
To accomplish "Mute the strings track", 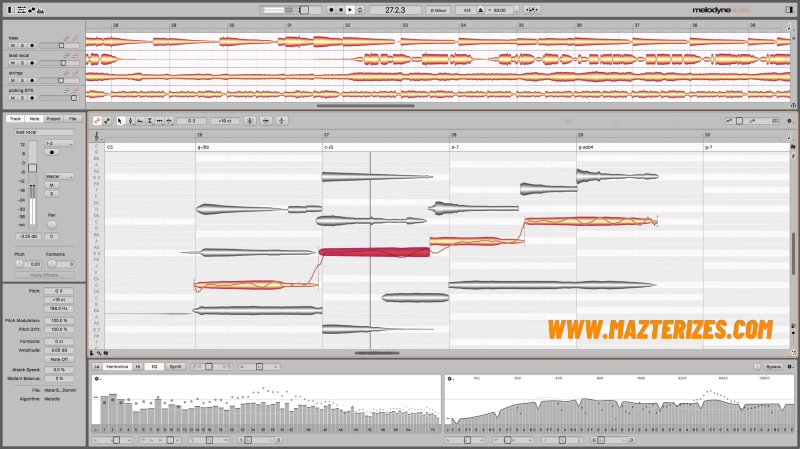I will tap(13, 80).
